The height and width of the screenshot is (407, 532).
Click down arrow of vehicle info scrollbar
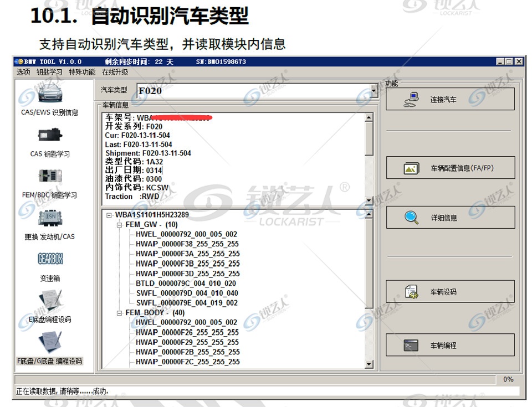[x=369, y=200]
